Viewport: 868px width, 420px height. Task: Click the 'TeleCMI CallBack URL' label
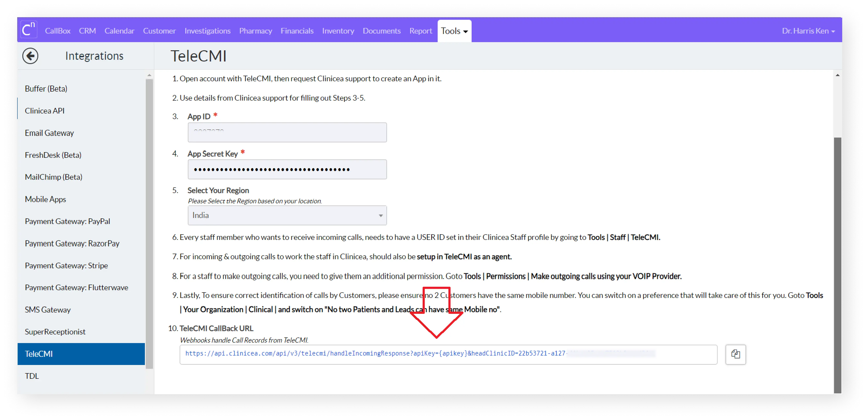coord(216,328)
